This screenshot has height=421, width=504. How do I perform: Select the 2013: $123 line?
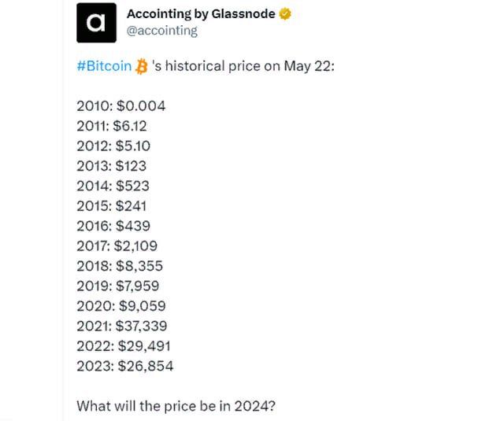111,166
